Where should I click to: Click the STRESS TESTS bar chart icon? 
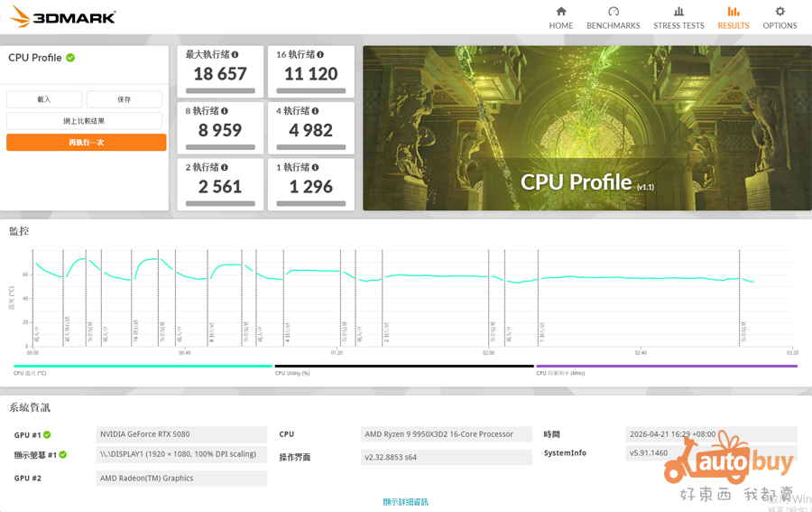coord(678,12)
